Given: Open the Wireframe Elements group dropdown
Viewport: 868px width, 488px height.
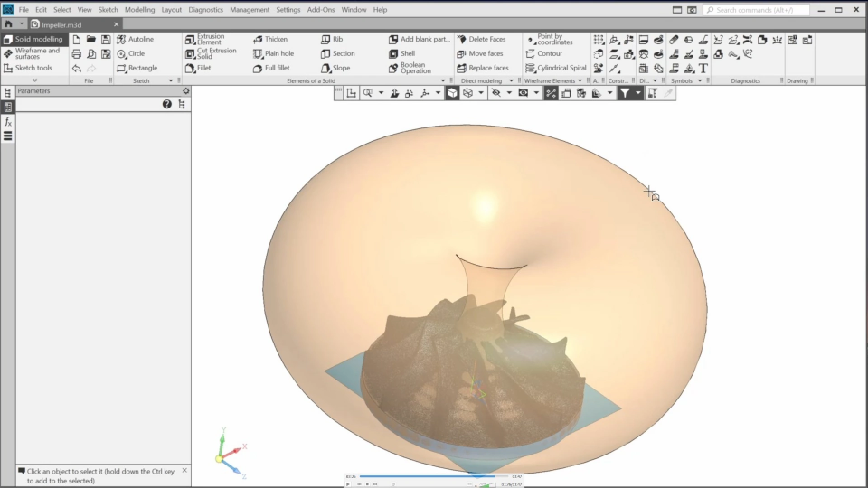Looking at the screenshot, I should tap(580, 81).
